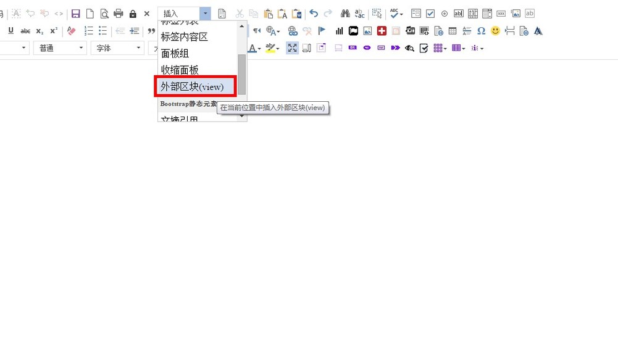This screenshot has width=618, height=364.
Task: Create a new blank page
Action: tap(90, 14)
